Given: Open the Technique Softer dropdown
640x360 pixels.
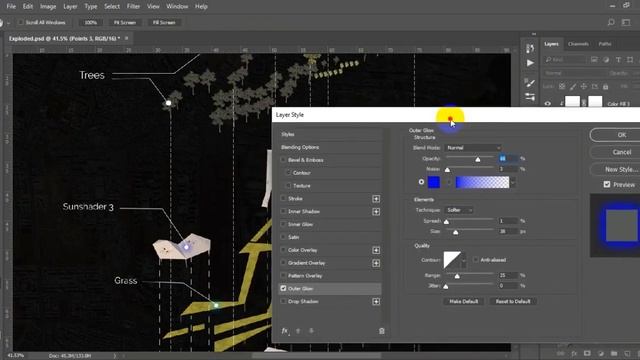Looking at the screenshot, I should tap(459, 210).
